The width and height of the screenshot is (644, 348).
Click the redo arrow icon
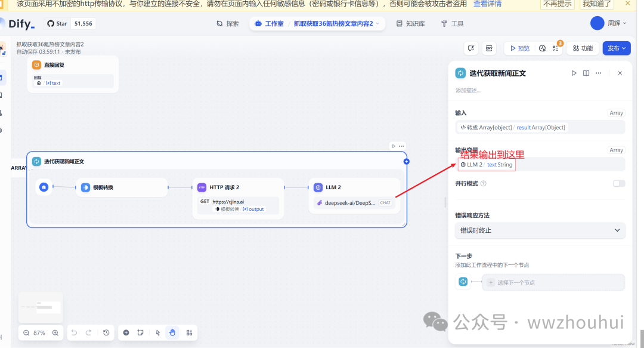click(88, 333)
